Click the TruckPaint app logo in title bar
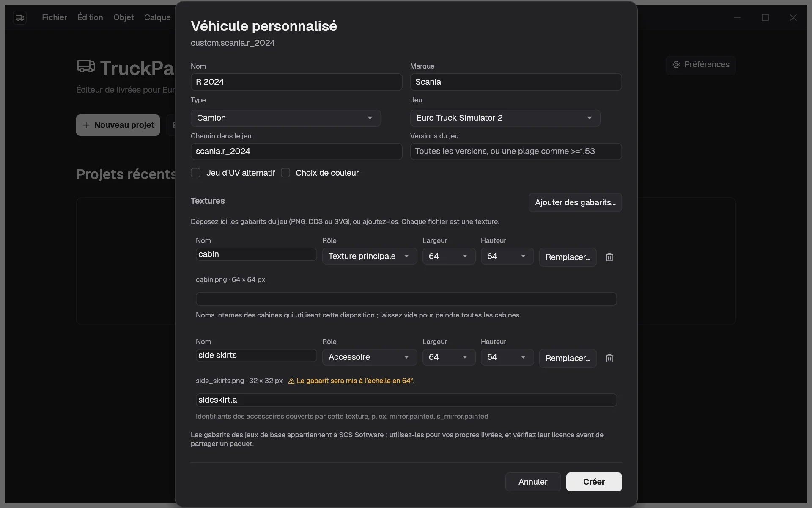This screenshot has width=812, height=508. (x=19, y=17)
